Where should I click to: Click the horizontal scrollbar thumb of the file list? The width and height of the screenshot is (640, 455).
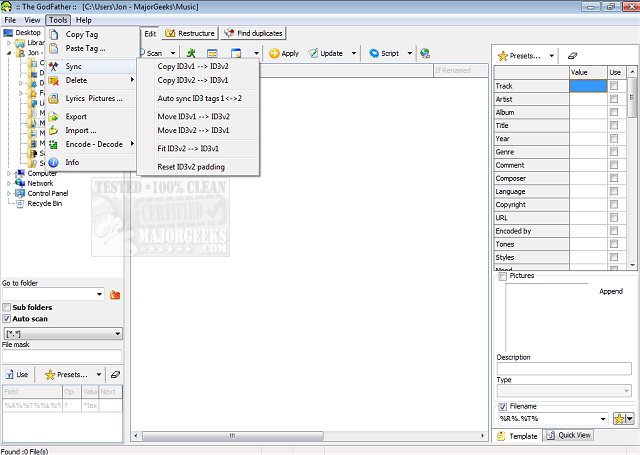(x=233, y=436)
